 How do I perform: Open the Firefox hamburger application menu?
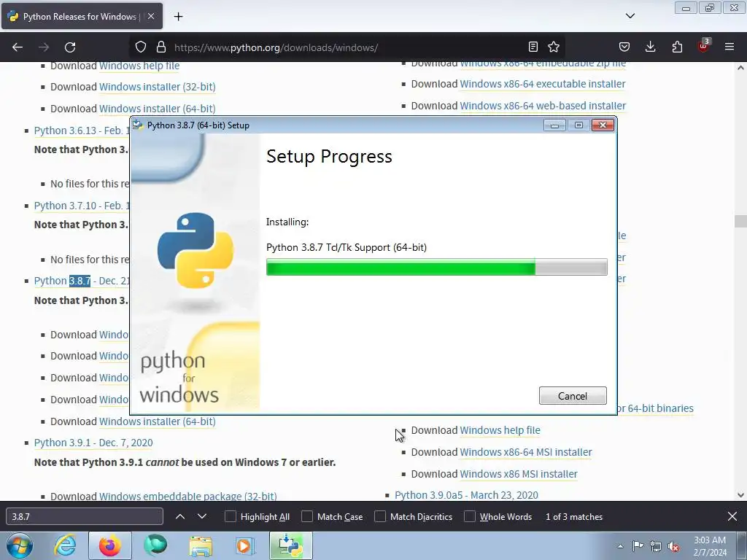[x=729, y=47]
